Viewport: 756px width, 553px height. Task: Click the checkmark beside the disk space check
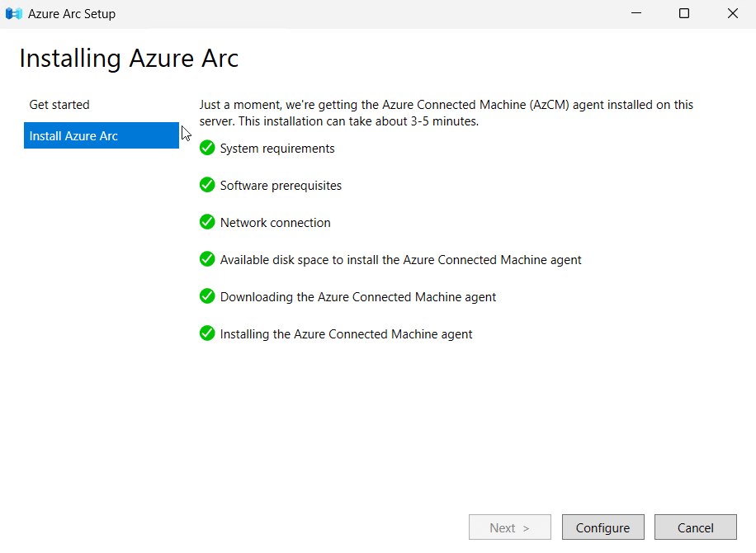coord(206,259)
